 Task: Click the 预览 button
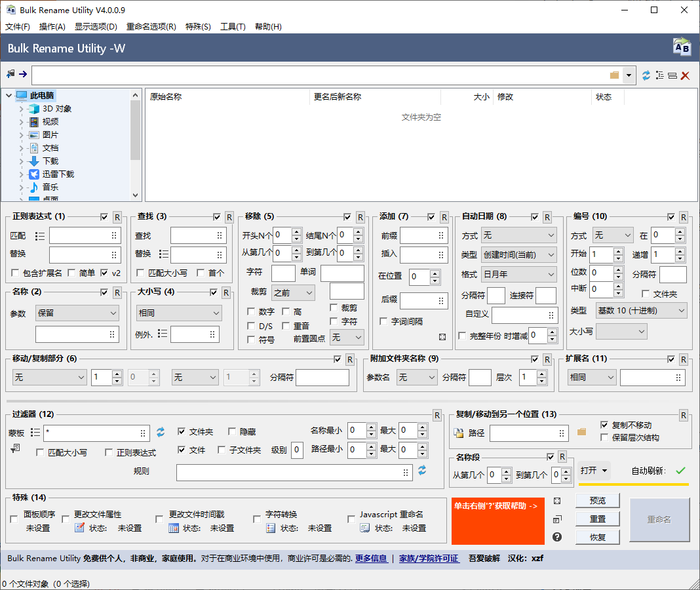(598, 500)
